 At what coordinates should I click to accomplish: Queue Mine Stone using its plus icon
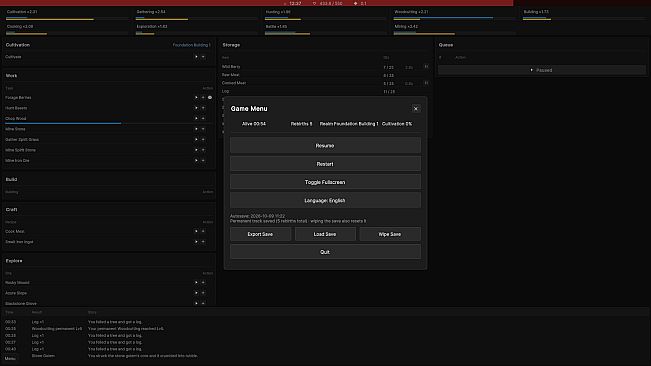[x=203, y=129]
